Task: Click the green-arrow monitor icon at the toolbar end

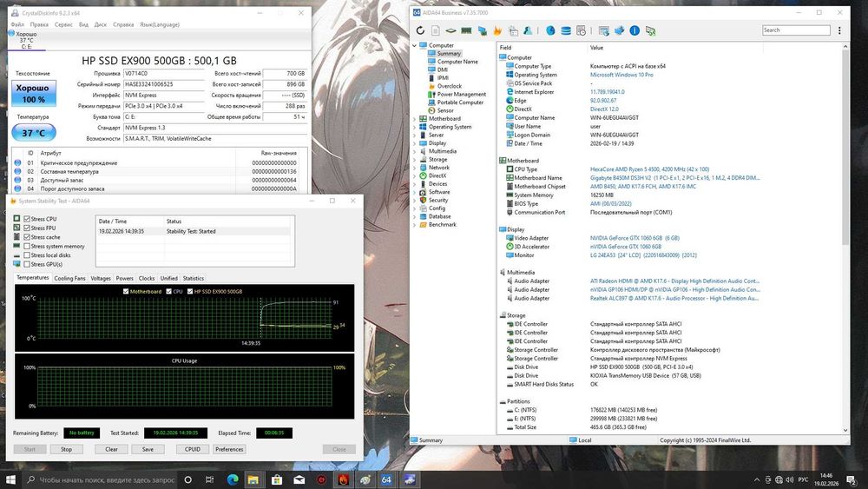Action: click(x=650, y=30)
